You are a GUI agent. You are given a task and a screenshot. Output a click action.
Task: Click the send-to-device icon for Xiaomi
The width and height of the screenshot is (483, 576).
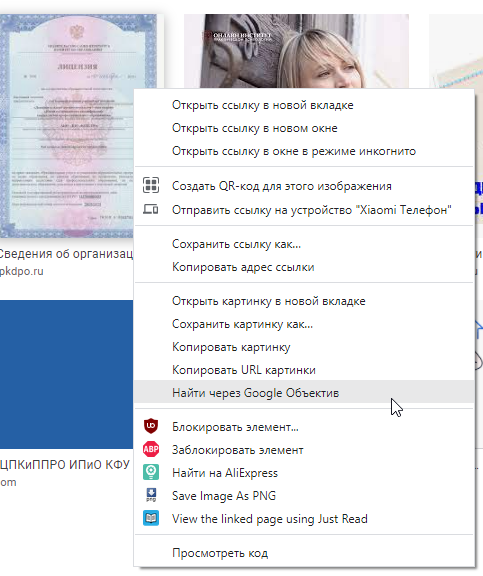coord(151,209)
